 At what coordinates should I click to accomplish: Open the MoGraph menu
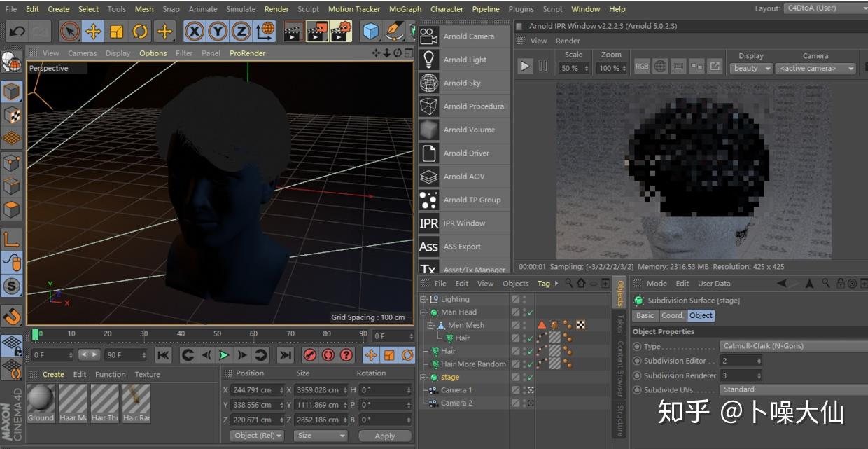(x=405, y=8)
